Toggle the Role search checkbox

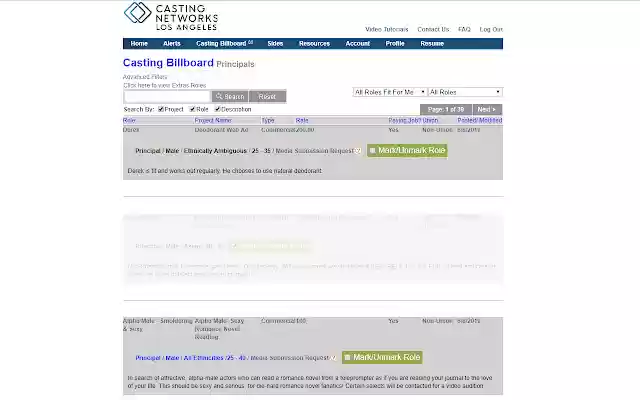click(x=192, y=109)
